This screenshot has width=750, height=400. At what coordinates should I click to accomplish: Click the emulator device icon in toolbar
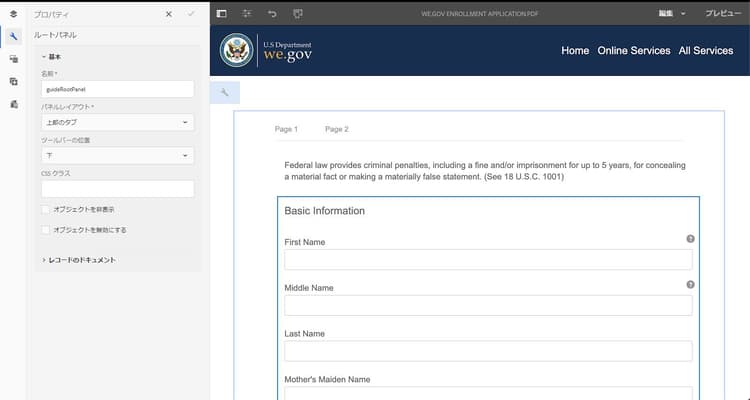(298, 13)
